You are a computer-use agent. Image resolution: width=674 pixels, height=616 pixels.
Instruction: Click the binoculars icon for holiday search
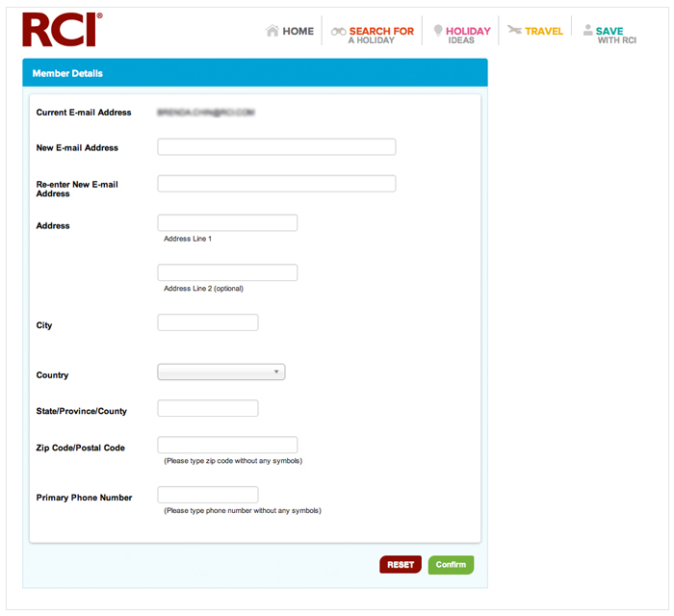[338, 32]
